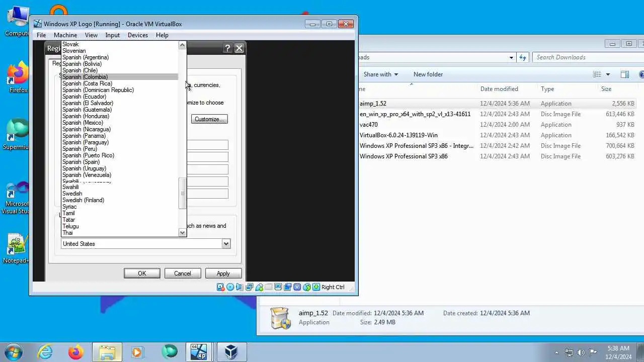The height and width of the screenshot is (362, 644).
Task: Click the VirtualBox network adapters status icon
Action: pyautogui.click(x=249, y=287)
